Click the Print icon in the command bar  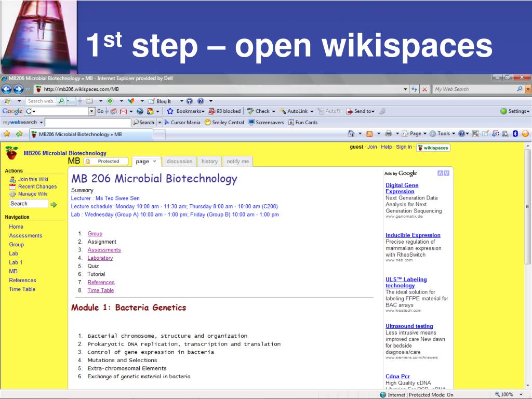point(389,134)
